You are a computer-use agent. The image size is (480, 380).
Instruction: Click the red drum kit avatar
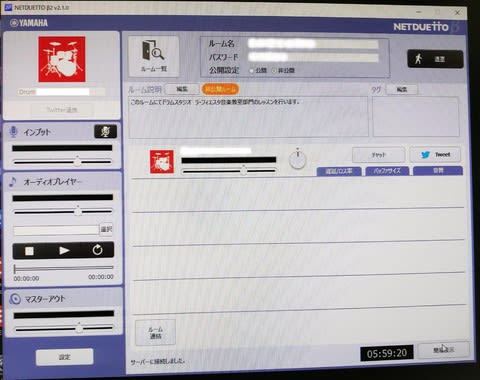pos(62,59)
